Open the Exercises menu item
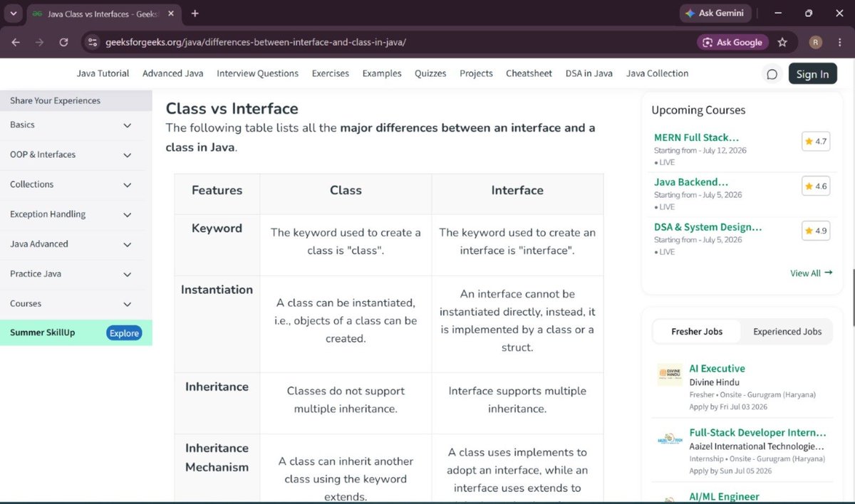Viewport: 855px width, 504px height. (x=331, y=73)
